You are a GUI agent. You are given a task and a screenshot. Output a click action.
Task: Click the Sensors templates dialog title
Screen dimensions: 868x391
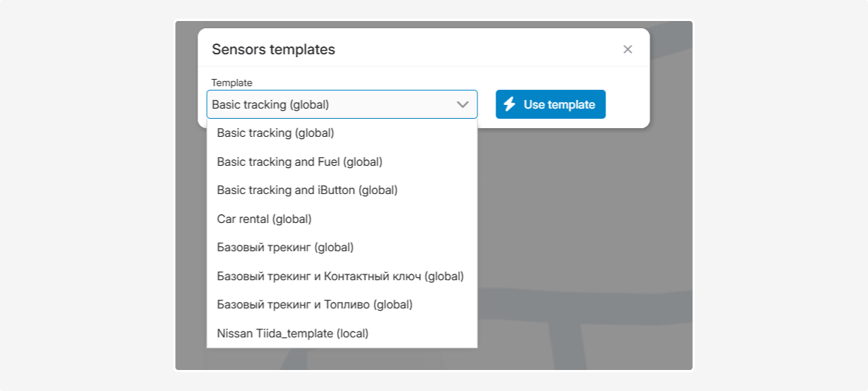tap(273, 49)
